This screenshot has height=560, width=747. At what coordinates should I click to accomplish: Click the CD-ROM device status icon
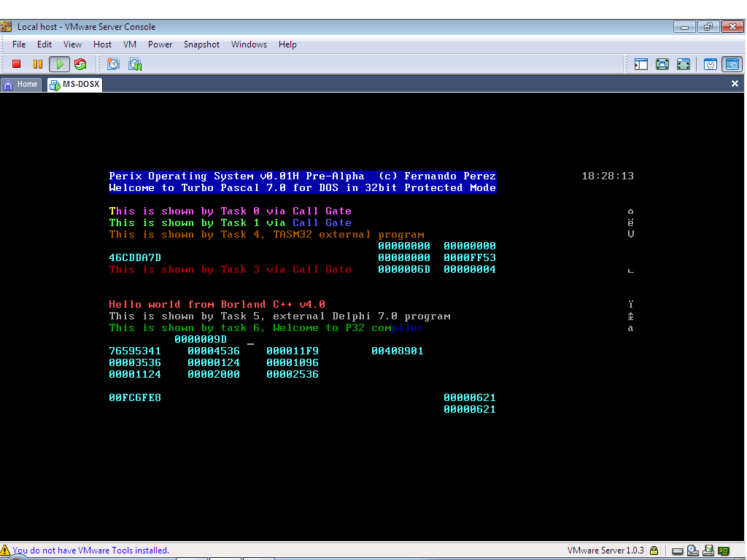pos(692,552)
